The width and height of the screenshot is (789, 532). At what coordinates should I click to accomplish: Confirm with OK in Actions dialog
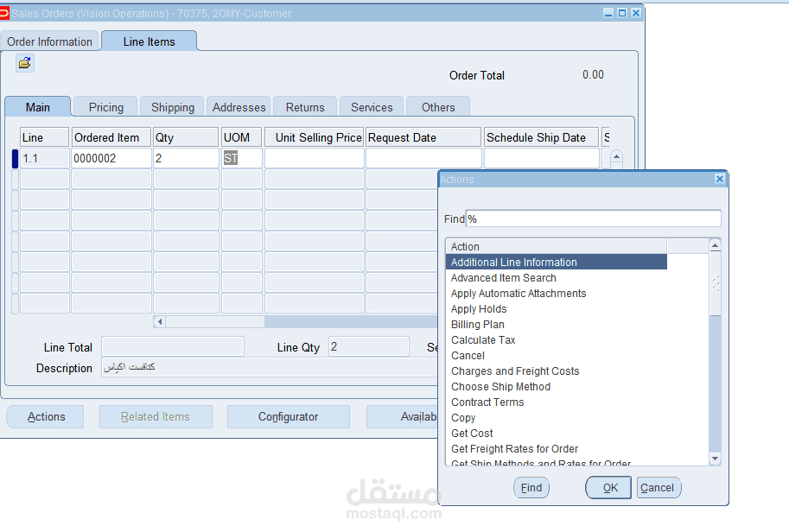click(x=610, y=488)
